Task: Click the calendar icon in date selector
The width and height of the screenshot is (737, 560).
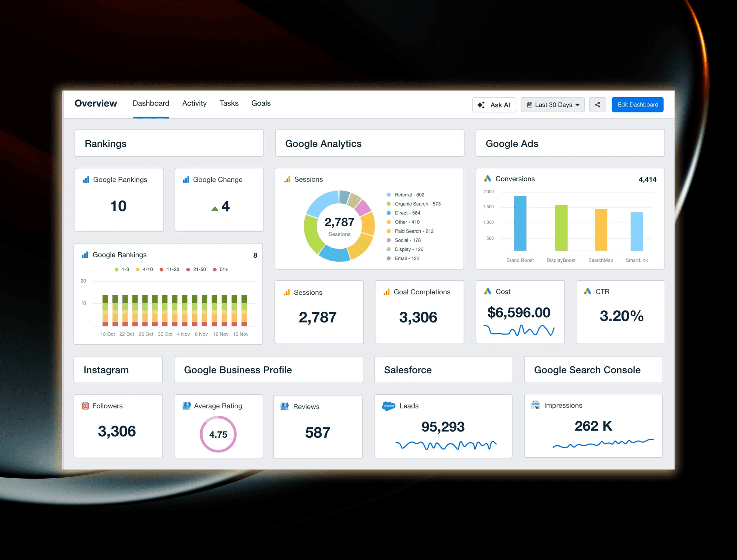Action: click(530, 105)
